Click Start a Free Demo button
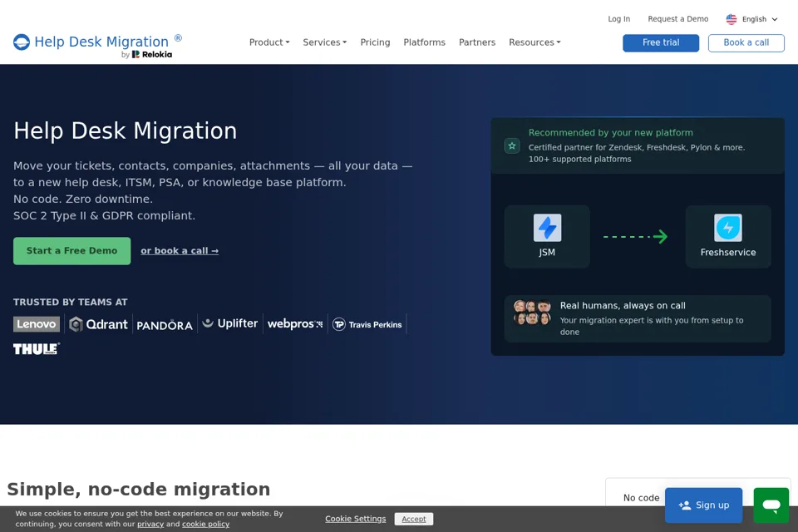Viewport: 798px width, 532px height. point(71,251)
